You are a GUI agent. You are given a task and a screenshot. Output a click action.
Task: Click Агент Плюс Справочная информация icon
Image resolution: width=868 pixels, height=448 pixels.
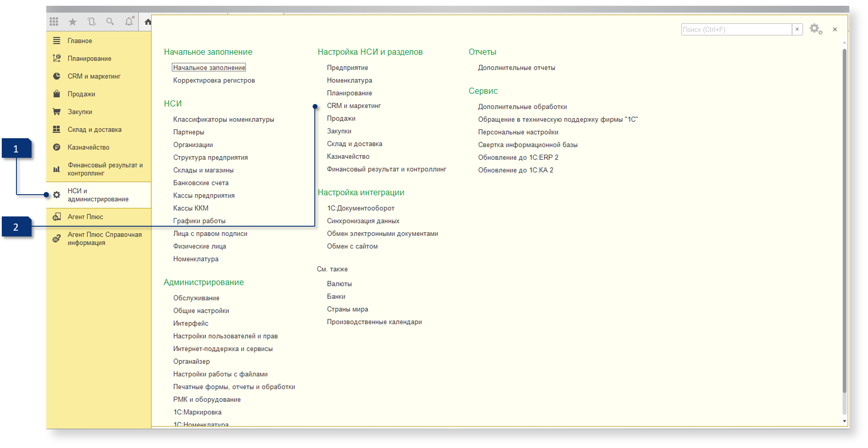click(56, 238)
